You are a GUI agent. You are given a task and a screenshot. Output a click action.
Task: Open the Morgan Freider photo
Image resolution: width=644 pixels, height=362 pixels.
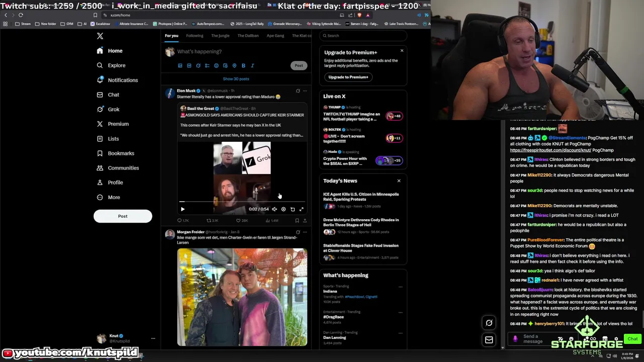(x=242, y=297)
